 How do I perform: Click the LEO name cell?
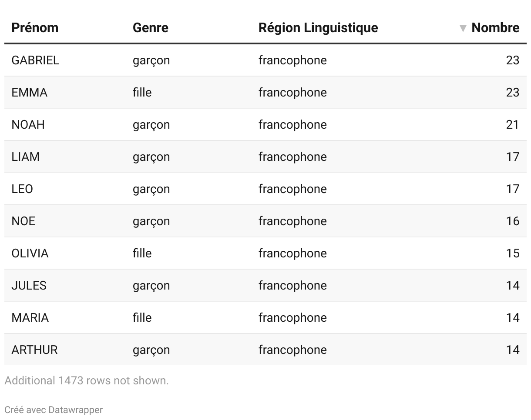[x=22, y=189]
